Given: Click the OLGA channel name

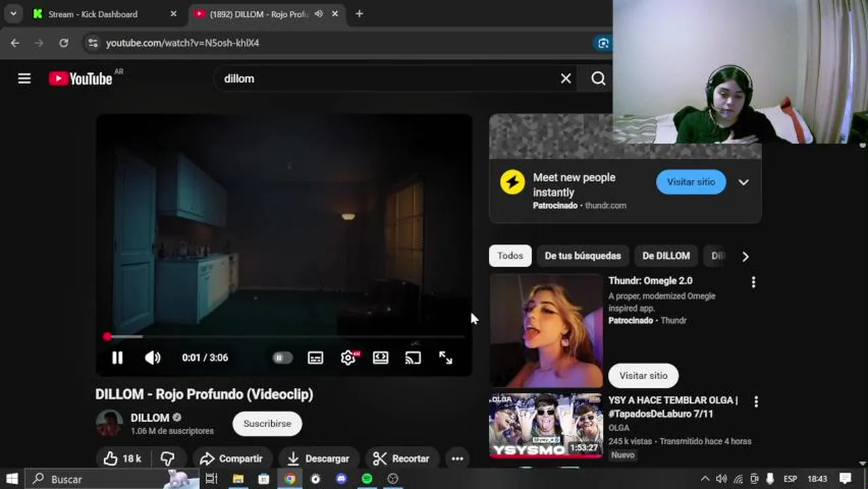Looking at the screenshot, I should tap(619, 428).
